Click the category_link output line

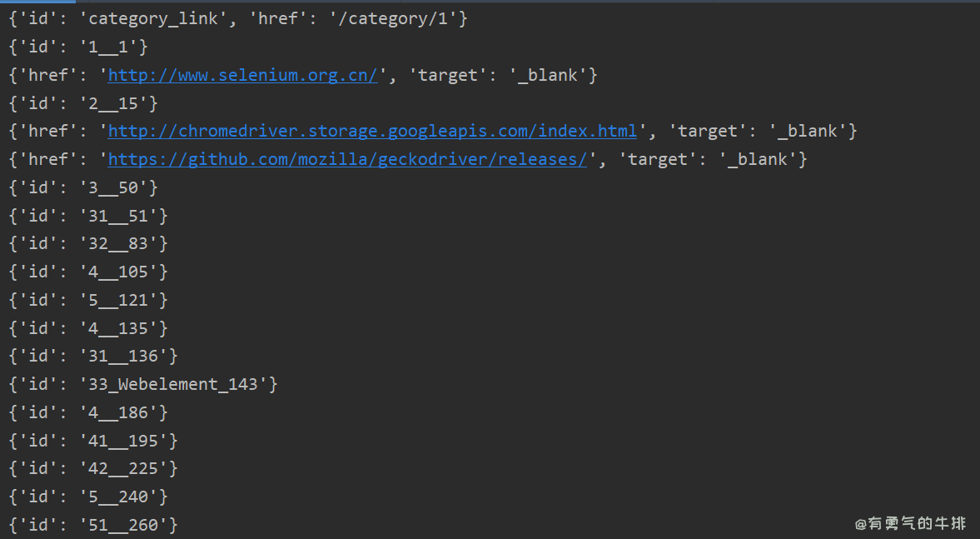[237, 19]
